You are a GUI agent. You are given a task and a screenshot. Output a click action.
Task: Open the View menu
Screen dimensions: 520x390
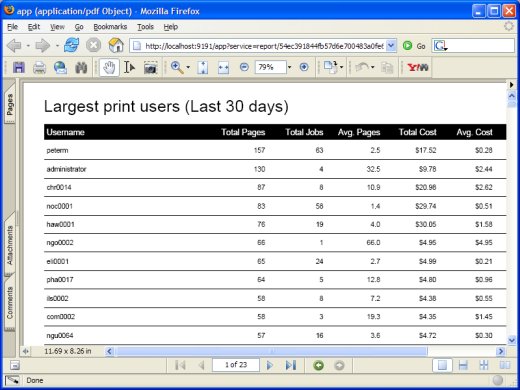tap(57, 27)
